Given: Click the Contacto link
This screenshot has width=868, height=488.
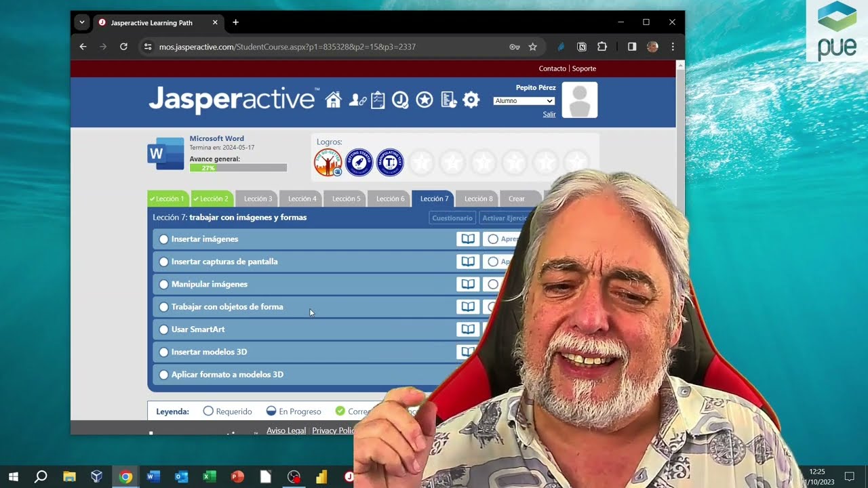Looking at the screenshot, I should [552, 68].
